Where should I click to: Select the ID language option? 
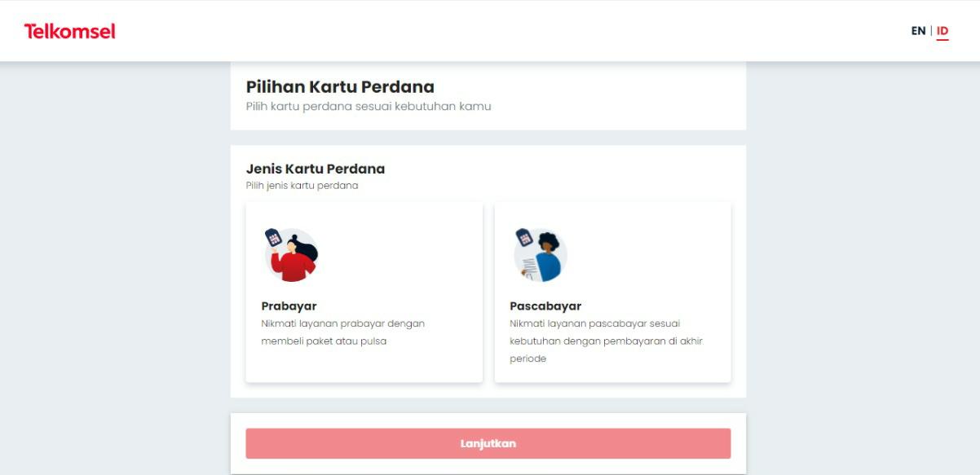942,31
